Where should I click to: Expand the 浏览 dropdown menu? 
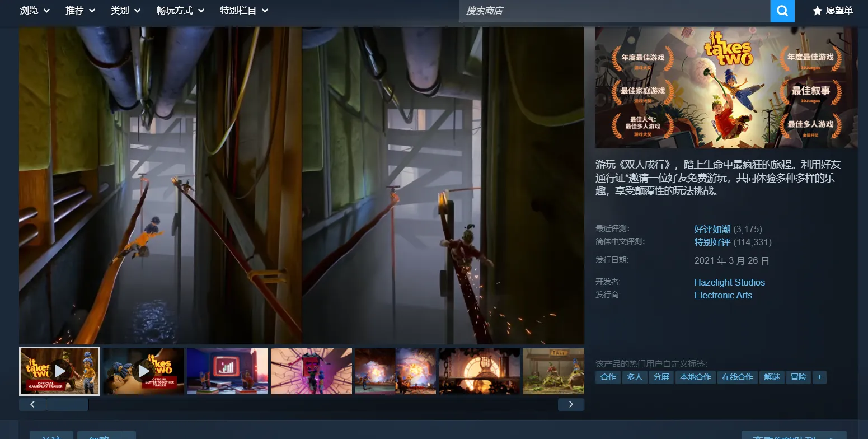[x=35, y=11]
